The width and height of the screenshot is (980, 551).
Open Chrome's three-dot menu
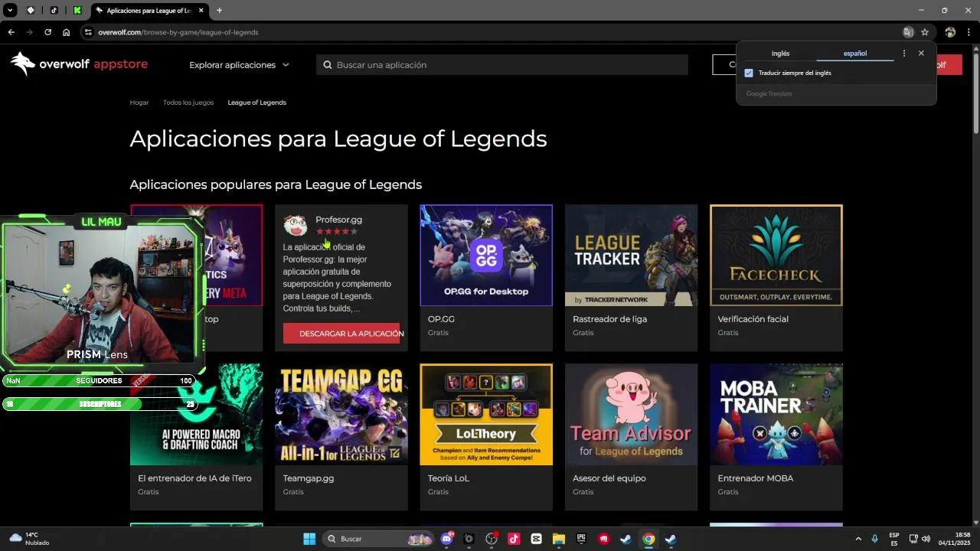point(969,32)
